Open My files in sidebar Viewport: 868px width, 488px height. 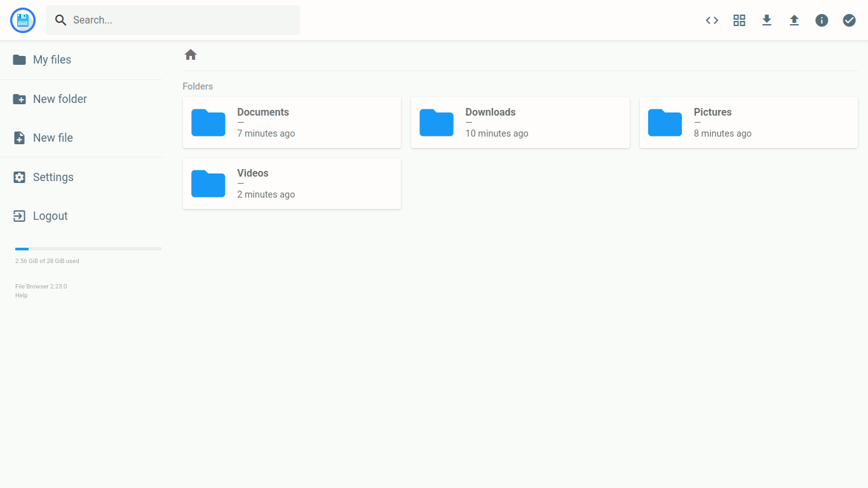(52, 60)
